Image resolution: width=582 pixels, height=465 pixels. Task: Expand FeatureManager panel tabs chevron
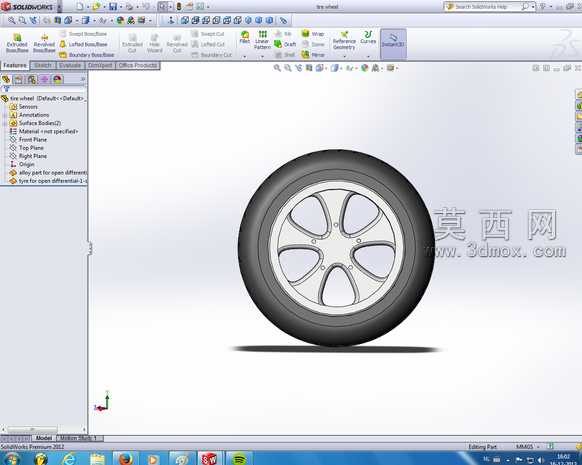83,79
